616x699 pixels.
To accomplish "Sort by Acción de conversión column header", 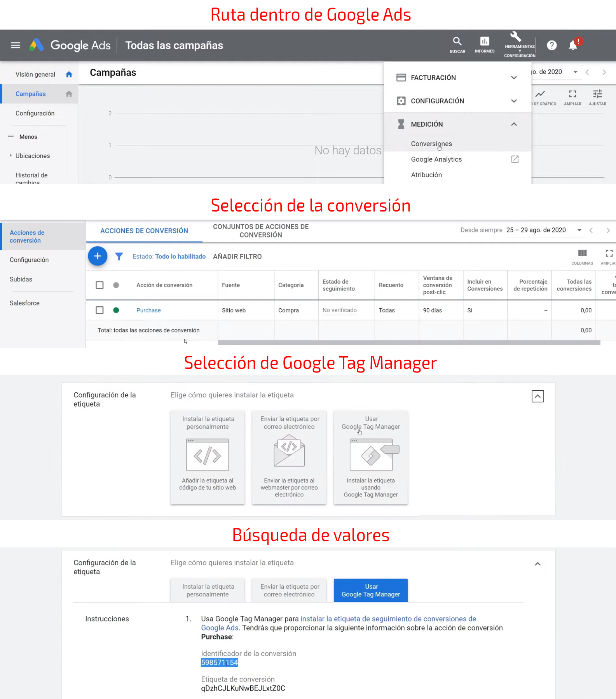I will point(164,285).
